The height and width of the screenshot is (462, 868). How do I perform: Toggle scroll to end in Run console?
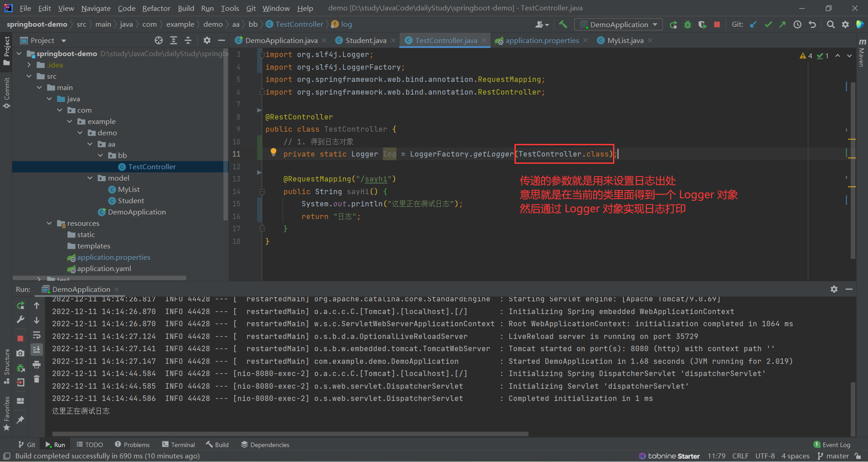(x=37, y=349)
